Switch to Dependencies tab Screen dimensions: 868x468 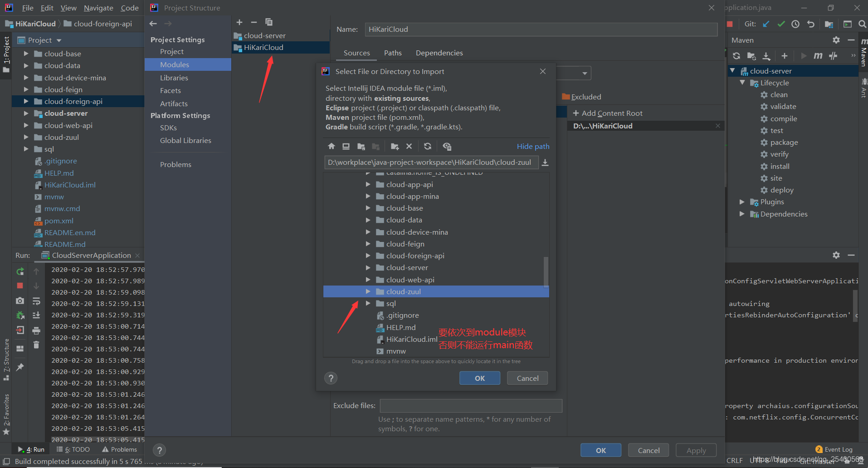click(439, 53)
